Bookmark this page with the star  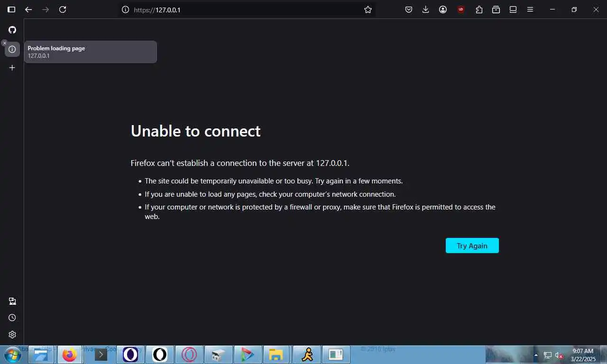(368, 9)
